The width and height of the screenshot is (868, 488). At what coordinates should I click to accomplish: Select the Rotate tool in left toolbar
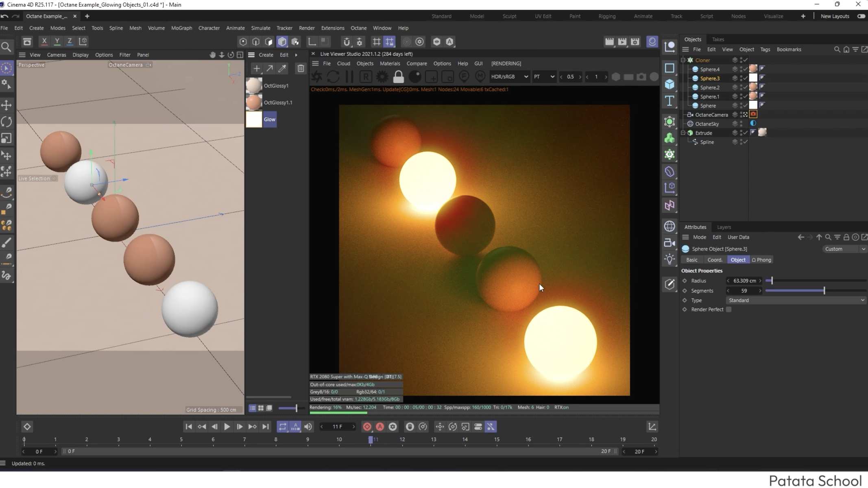click(x=7, y=122)
